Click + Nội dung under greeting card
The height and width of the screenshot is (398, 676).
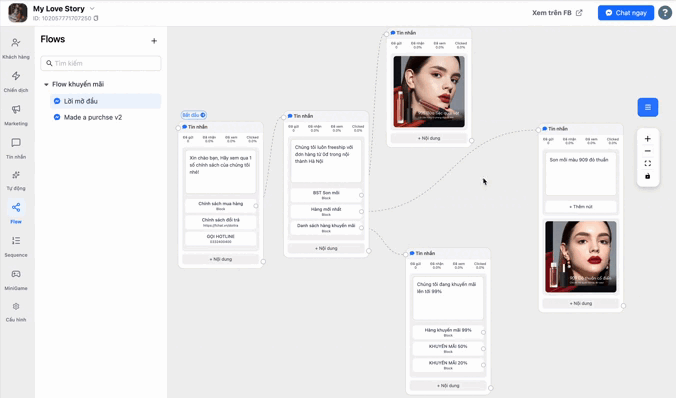coord(220,259)
